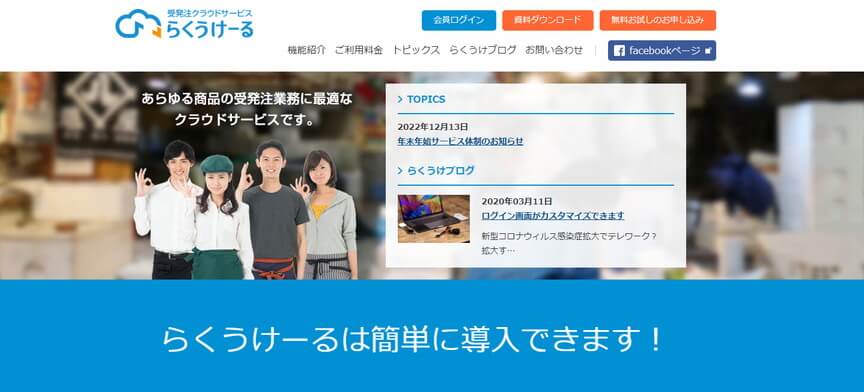The width and height of the screenshot is (864, 392).
Task: Click the 2020年03月11日 date text
Action: (x=517, y=201)
